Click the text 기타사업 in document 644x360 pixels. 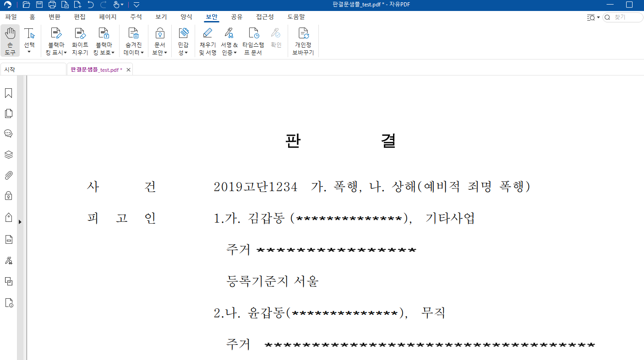tap(450, 219)
